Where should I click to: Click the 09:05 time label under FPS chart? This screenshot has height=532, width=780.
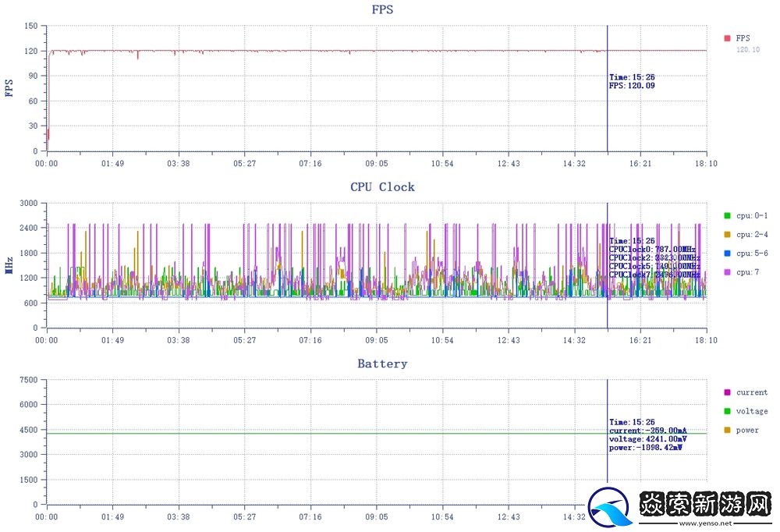point(377,164)
